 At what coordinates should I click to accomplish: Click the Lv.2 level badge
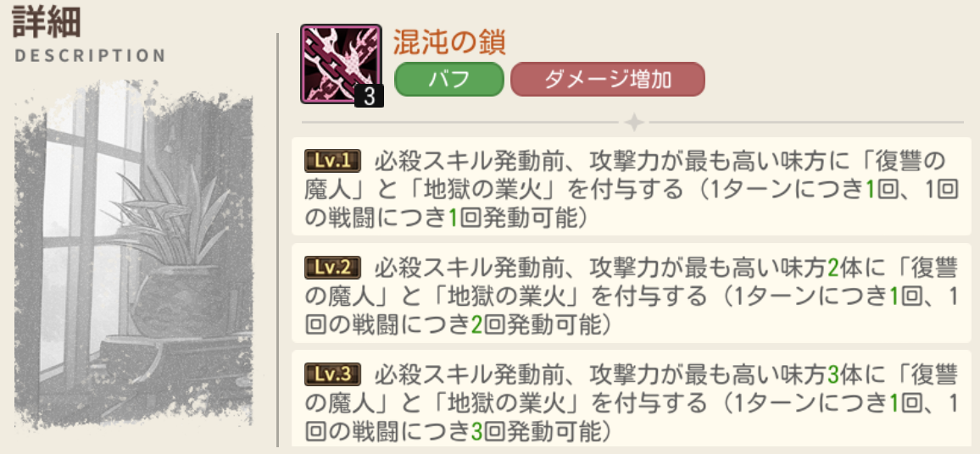[332, 269]
